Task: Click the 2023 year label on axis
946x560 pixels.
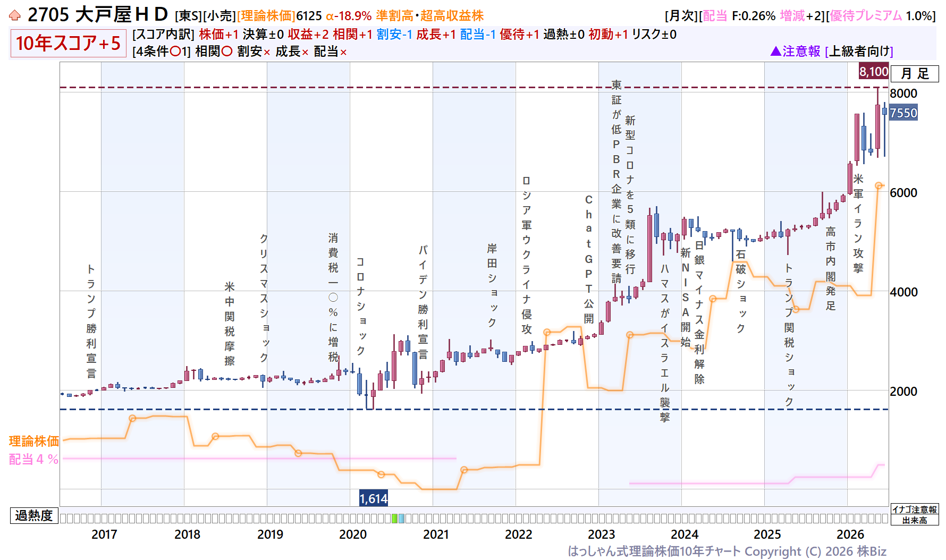Action: pyautogui.click(x=602, y=534)
